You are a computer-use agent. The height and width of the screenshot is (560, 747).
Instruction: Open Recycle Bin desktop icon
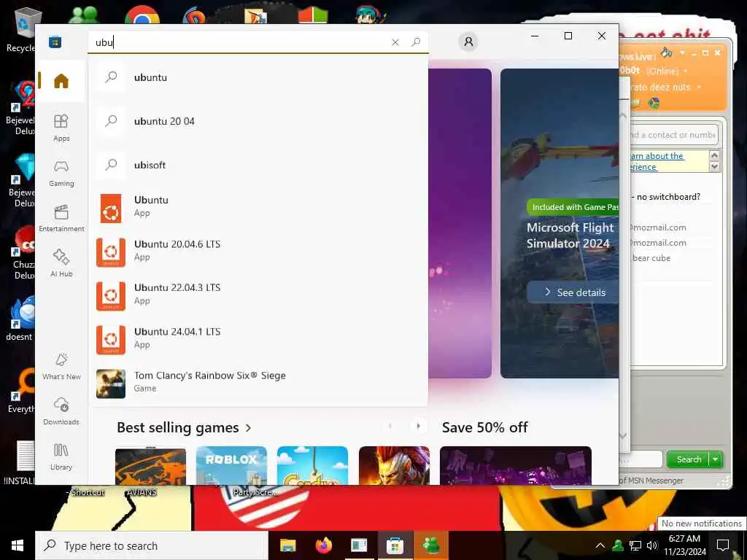click(23, 29)
